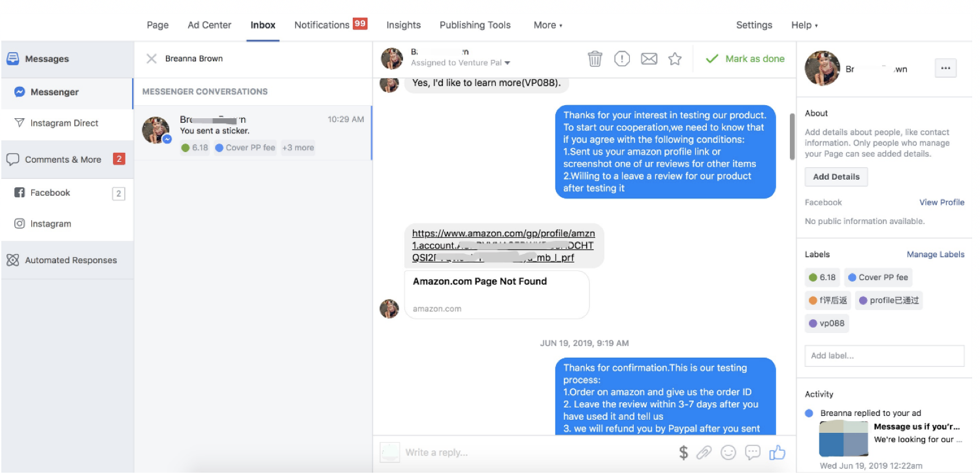Screen dimensions: 980x474
Task: Delete conversation with trash icon
Action: [595, 59]
